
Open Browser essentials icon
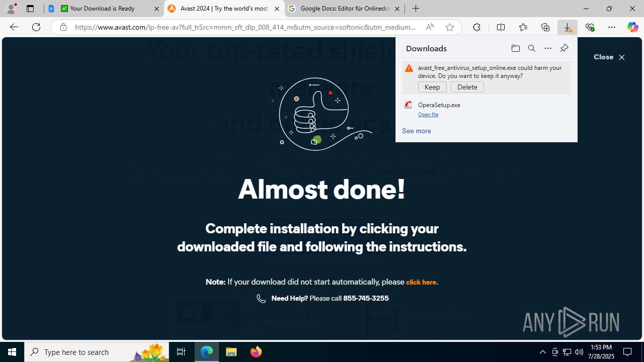click(x=590, y=27)
